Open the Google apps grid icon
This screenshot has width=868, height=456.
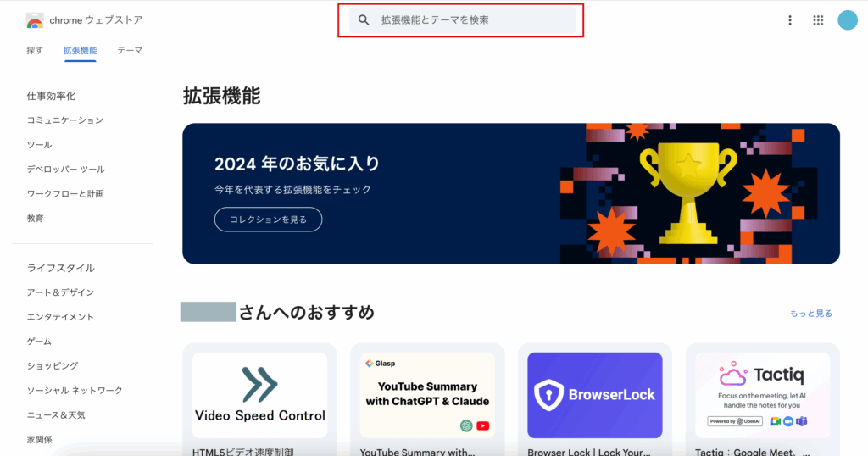818,20
